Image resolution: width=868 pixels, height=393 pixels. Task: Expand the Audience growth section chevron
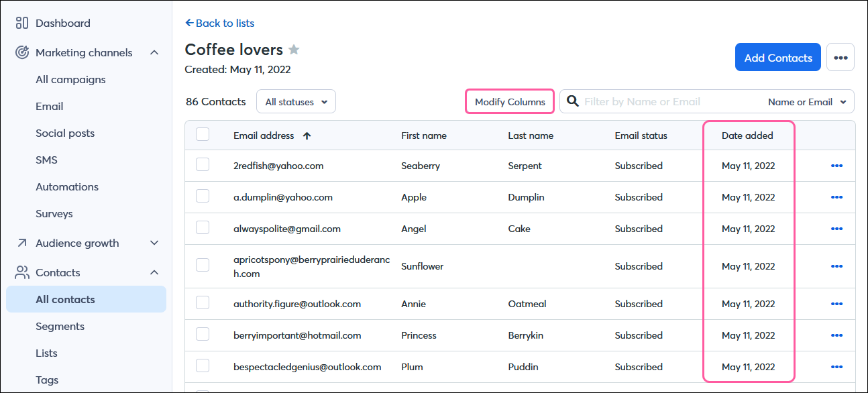pyautogui.click(x=154, y=243)
